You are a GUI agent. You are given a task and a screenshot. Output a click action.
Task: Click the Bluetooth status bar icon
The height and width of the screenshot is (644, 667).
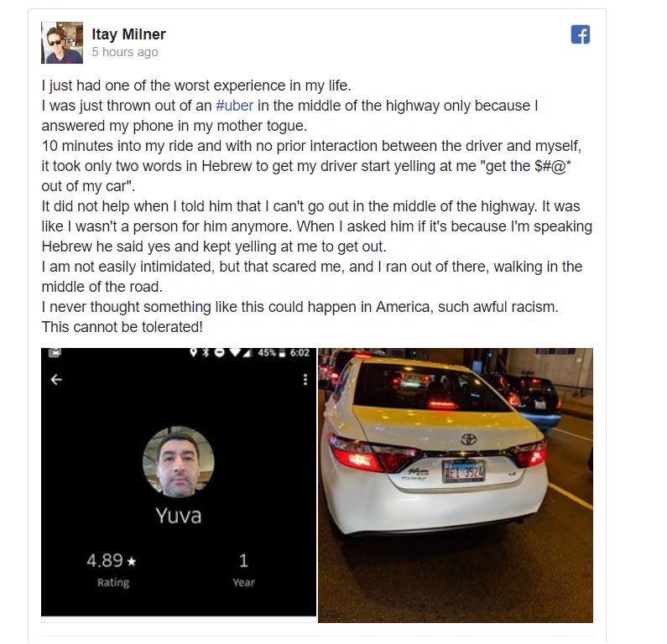pyautogui.click(x=206, y=352)
